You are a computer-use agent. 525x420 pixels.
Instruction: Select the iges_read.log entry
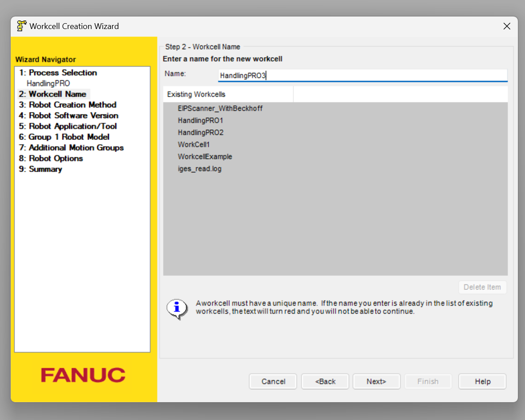(199, 169)
